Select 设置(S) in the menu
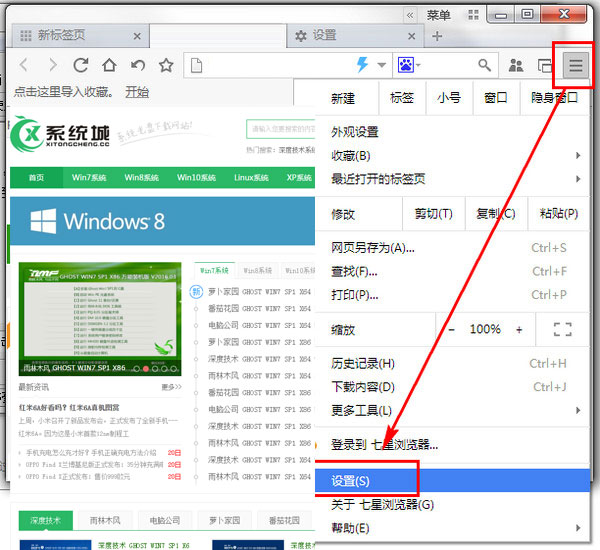The height and width of the screenshot is (550, 600). tap(452, 481)
